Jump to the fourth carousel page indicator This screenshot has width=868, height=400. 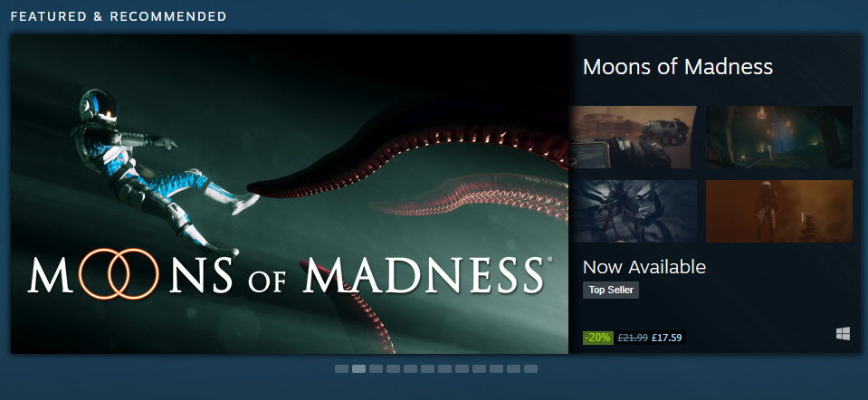[x=393, y=368]
